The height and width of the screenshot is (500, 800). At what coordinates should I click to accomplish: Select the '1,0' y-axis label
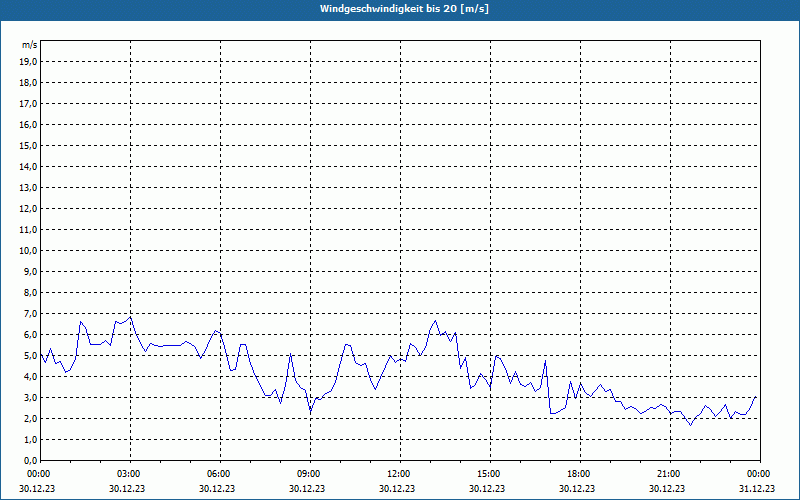pos(31,439)
